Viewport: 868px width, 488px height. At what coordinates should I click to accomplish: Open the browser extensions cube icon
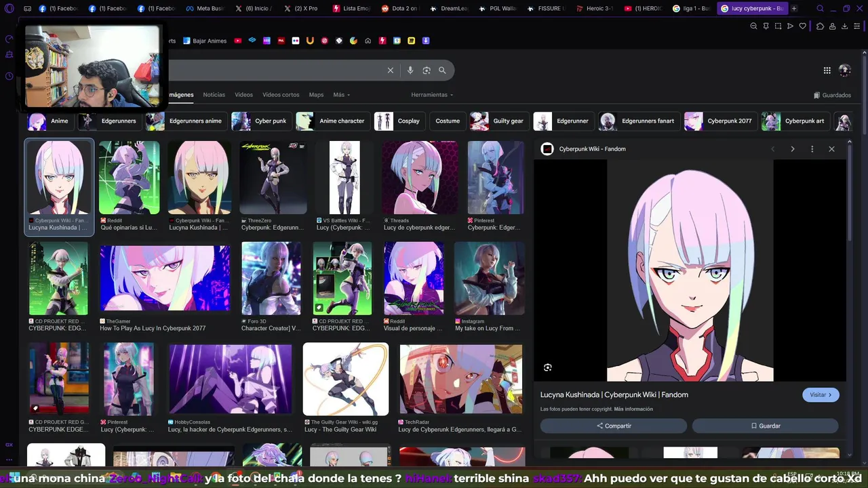click(820, 26)
